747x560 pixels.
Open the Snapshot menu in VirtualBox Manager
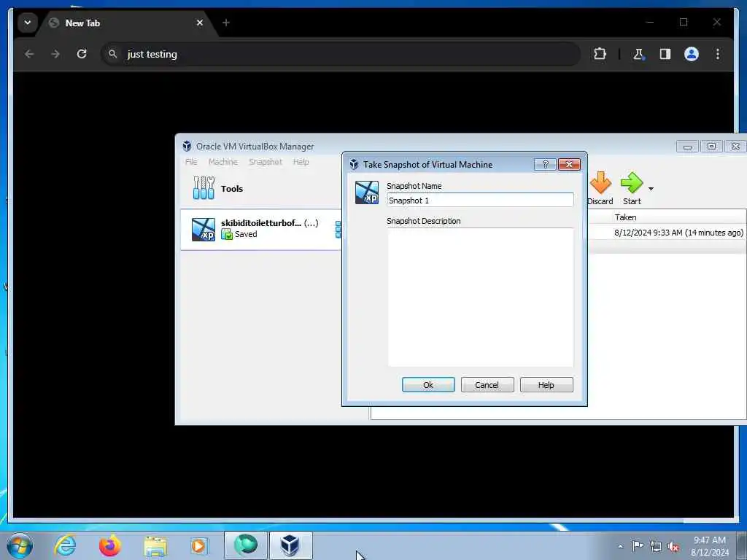266,162
